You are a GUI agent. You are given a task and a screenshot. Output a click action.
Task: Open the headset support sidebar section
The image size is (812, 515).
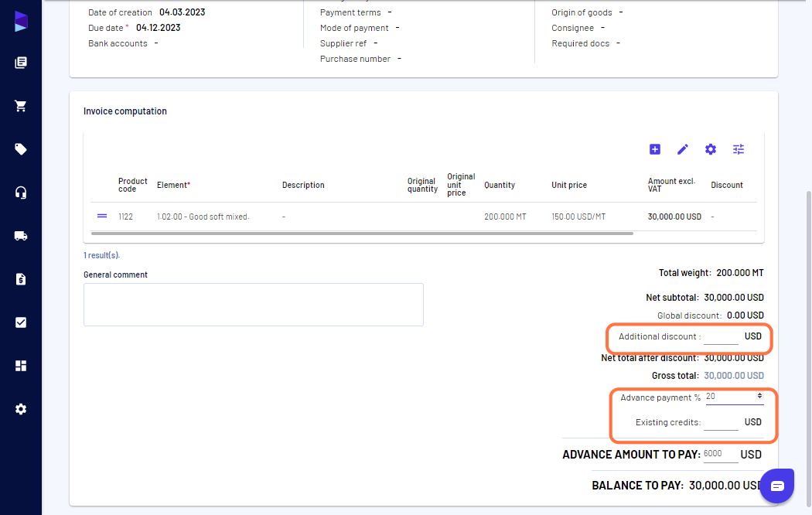(21, 193)
